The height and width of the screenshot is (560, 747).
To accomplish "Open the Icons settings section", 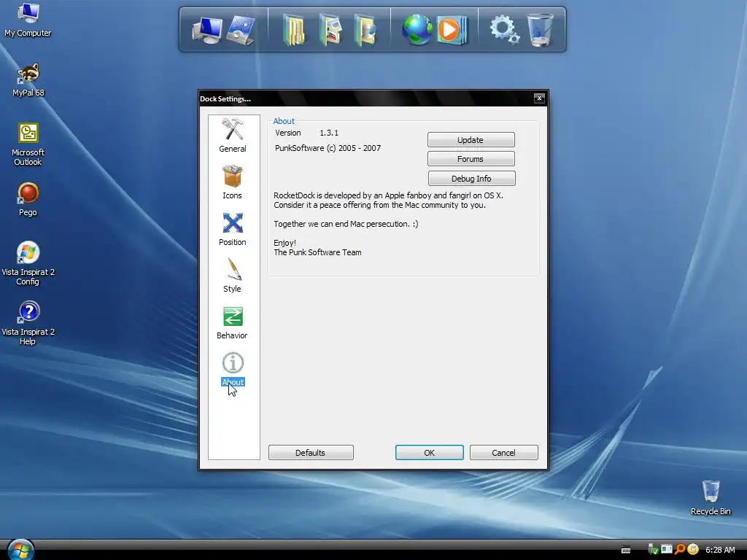I will coord(233,182).
